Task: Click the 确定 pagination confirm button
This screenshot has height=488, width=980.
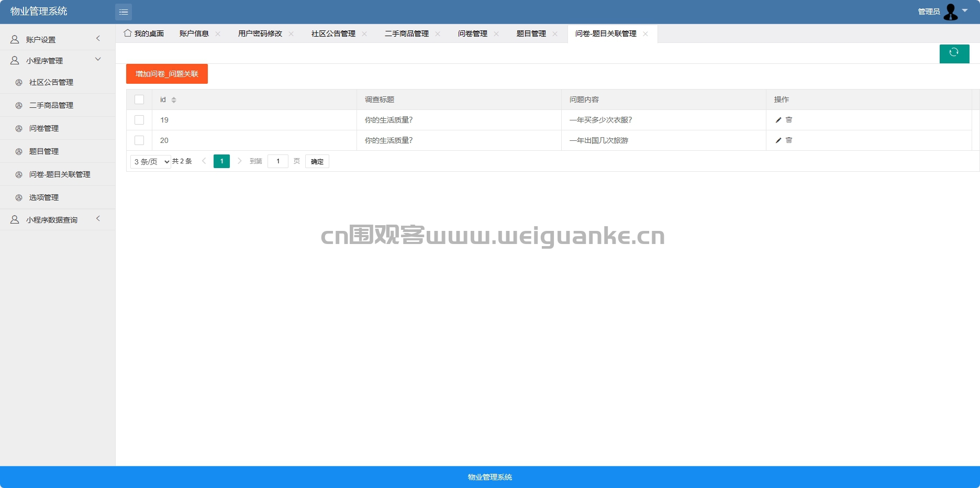Action: click(x=317, y=161)
